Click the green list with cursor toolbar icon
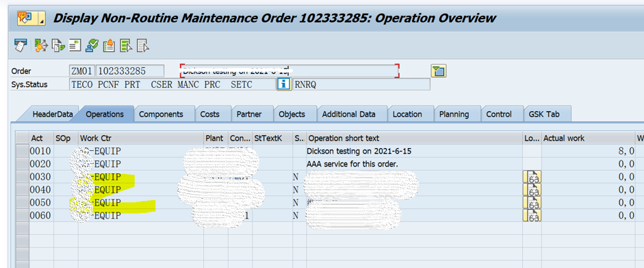Image resolution: width=644 pixels, height=268 pixels. pyautogui.click(x=126, y=46)
